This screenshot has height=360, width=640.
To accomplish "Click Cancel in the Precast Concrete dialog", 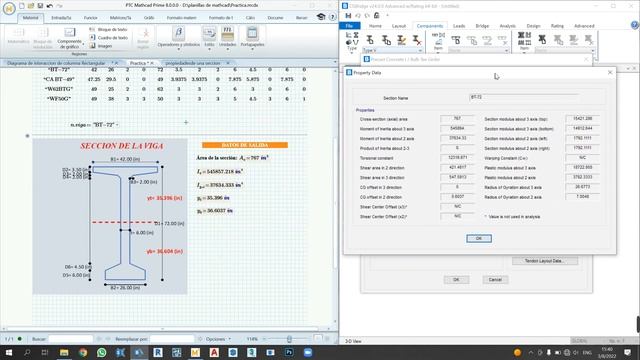I will [495, 280].
